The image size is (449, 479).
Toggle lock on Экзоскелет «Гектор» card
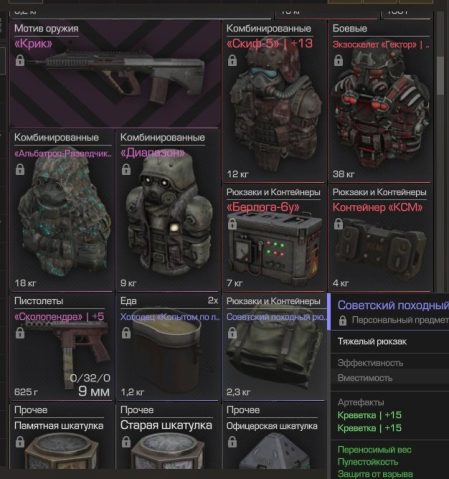[x=338, y=61]
